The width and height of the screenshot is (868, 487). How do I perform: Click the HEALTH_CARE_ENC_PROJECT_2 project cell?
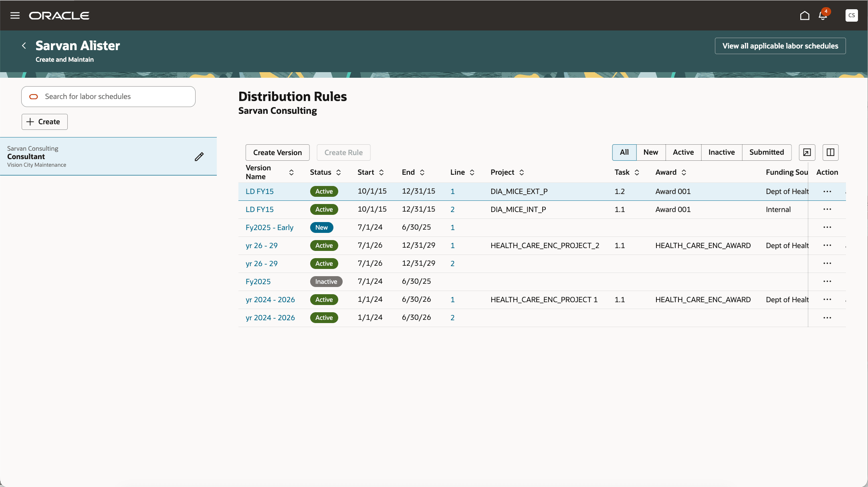click(x=545, y=246)
